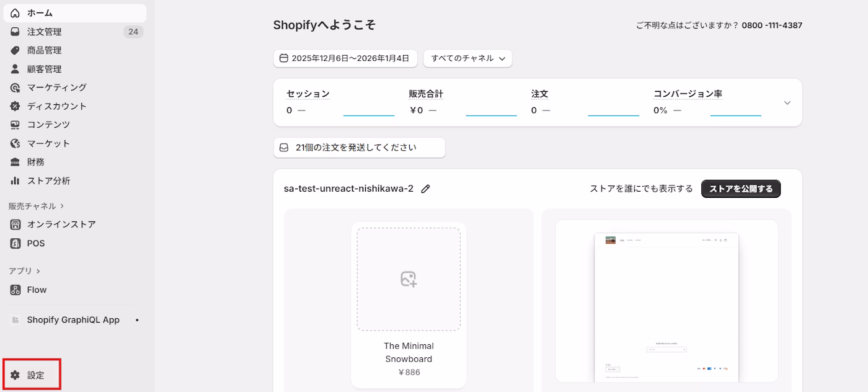Expand the analytics metrics panel chevron

pyautogui.click(x=787, y=103)
